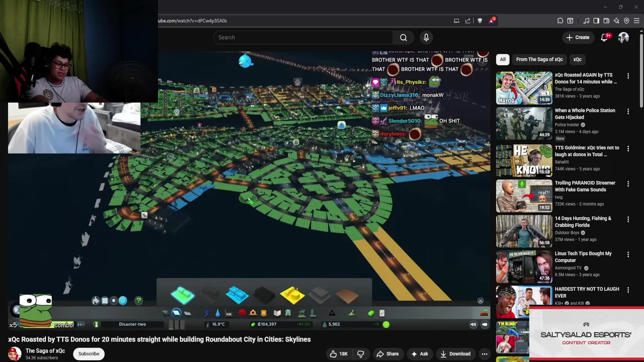
Task: Select the brown de-zone tile
Action: point(347,295)
